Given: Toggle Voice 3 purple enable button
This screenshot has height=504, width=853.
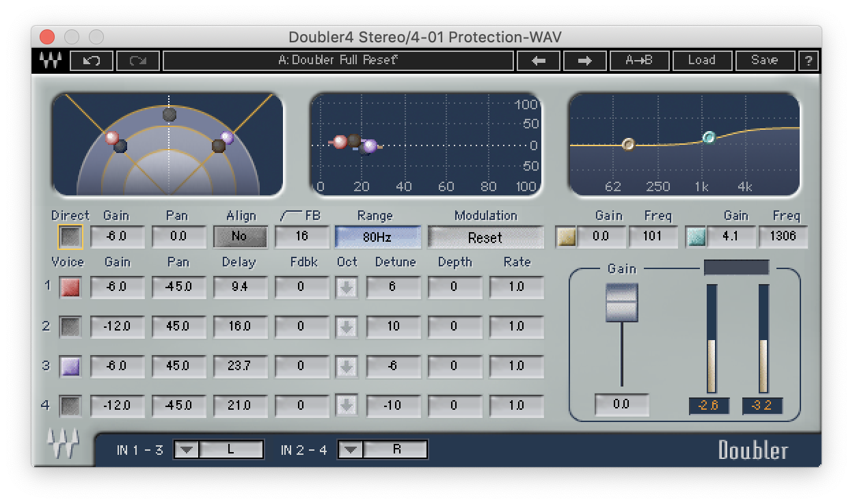Looking at the screenshot, I should pyautogui.click(x=70, y=367).
